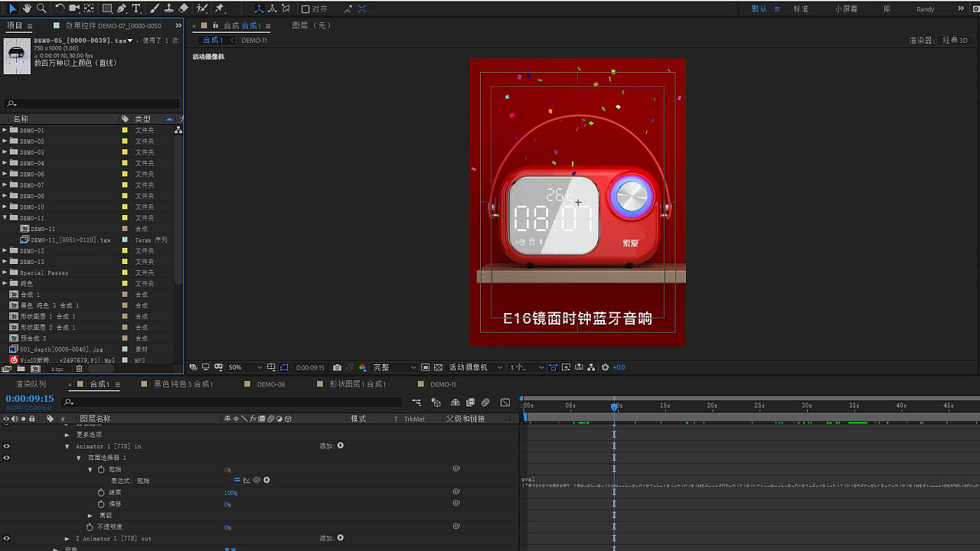This screenshot has height=551, width=980.
Task: Expand DEMO-01 folder in project panel
Action: click(5, 130)
